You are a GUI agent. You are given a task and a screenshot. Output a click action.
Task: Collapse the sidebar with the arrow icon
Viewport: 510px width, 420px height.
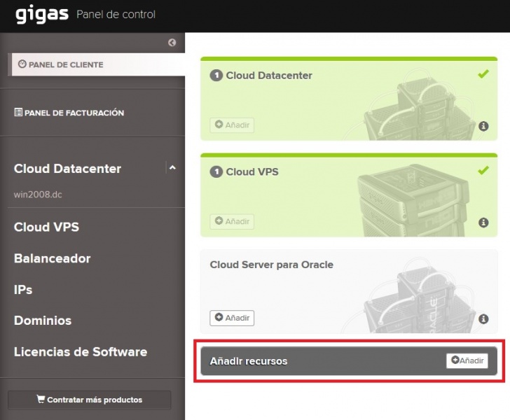(172, 43)
